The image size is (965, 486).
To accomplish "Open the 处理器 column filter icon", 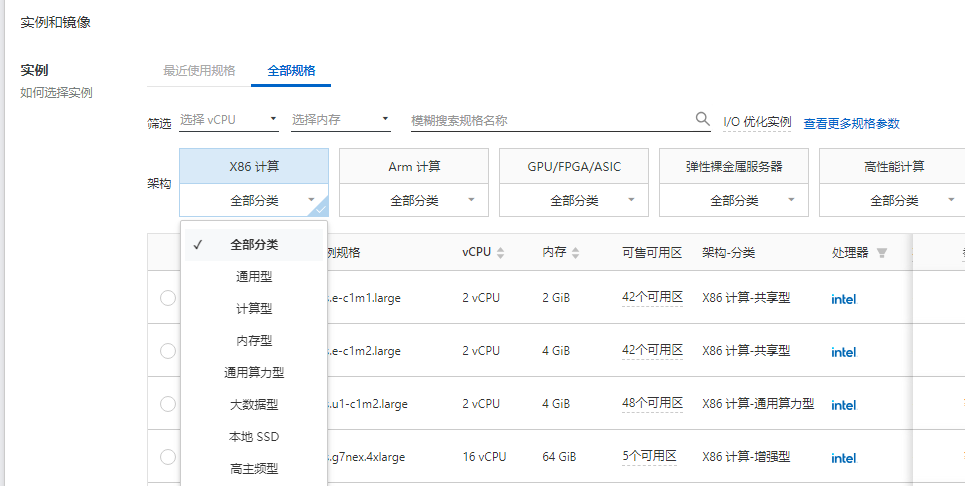I will [x=882, y=253].
